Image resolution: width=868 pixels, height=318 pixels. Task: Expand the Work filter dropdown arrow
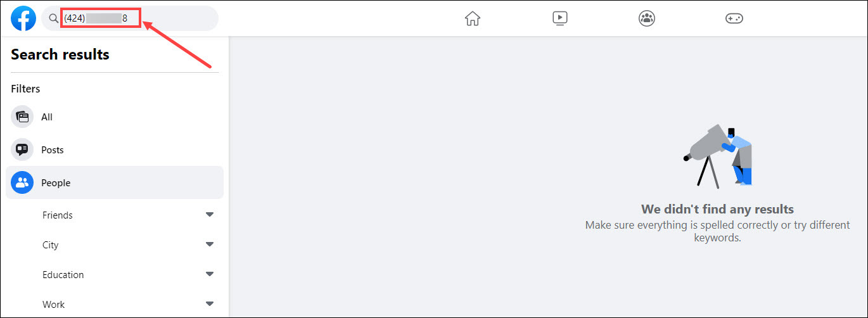pos(210,304)
